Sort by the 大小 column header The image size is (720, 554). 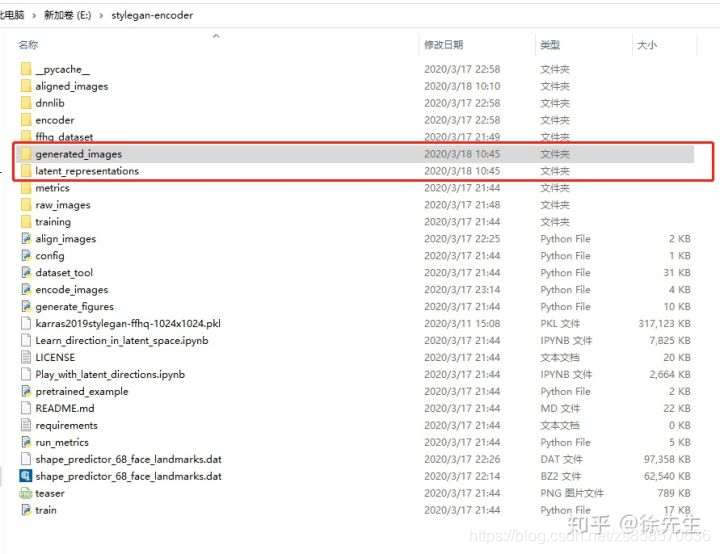pos(647,45)
